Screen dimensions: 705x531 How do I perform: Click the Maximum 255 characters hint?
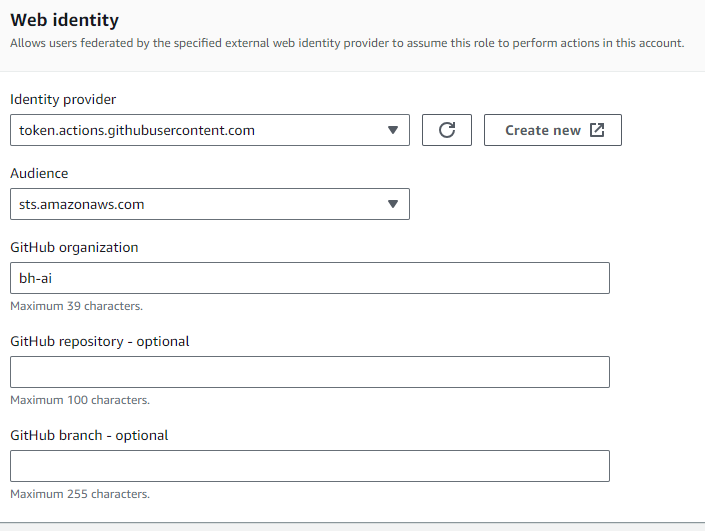[79, 494]
